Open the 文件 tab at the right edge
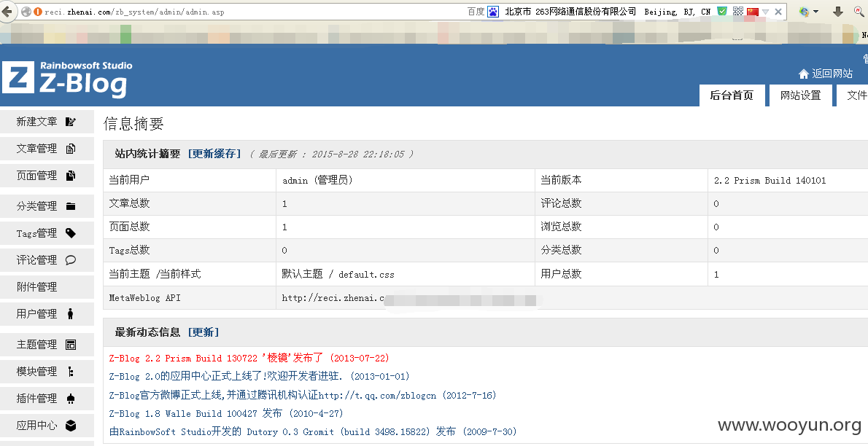Viewport: 868px width, 446px height. click(853, 95)
